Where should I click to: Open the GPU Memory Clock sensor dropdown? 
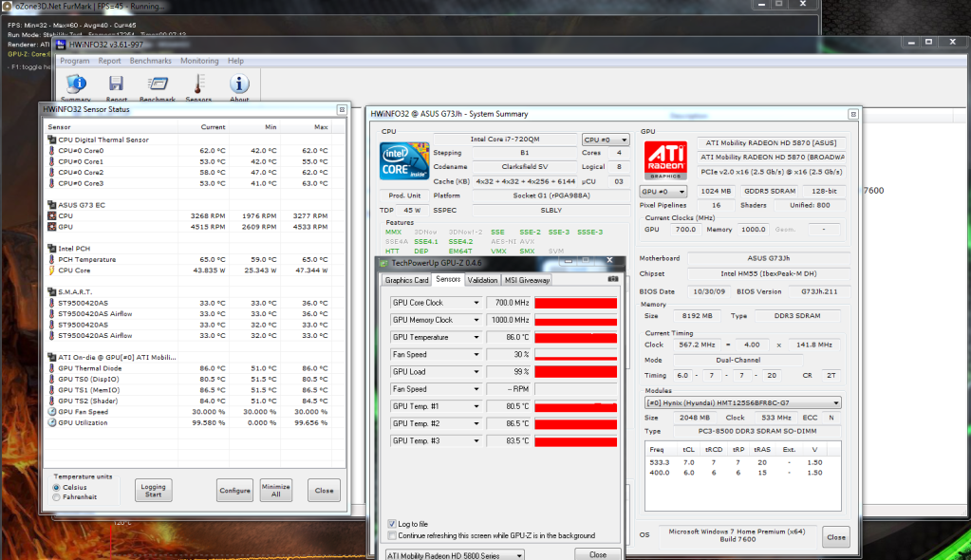476,320
